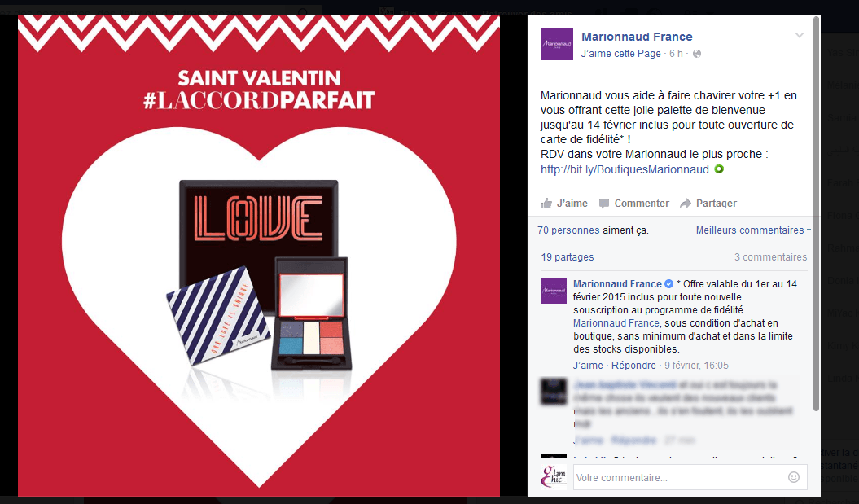Like the Marionnaud France comment via J'aime
Image resolution: width=859 pixels, height=504 pixels.
tap(588, 366)
